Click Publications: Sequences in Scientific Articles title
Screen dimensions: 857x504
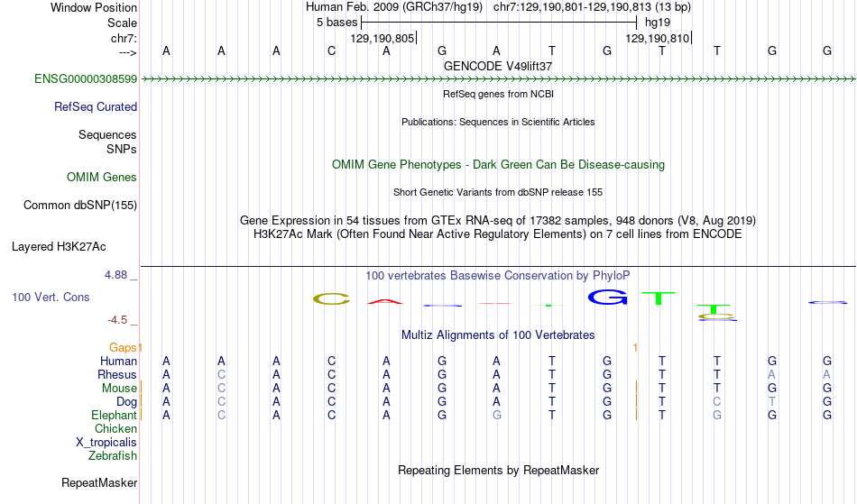click(498, 122)
